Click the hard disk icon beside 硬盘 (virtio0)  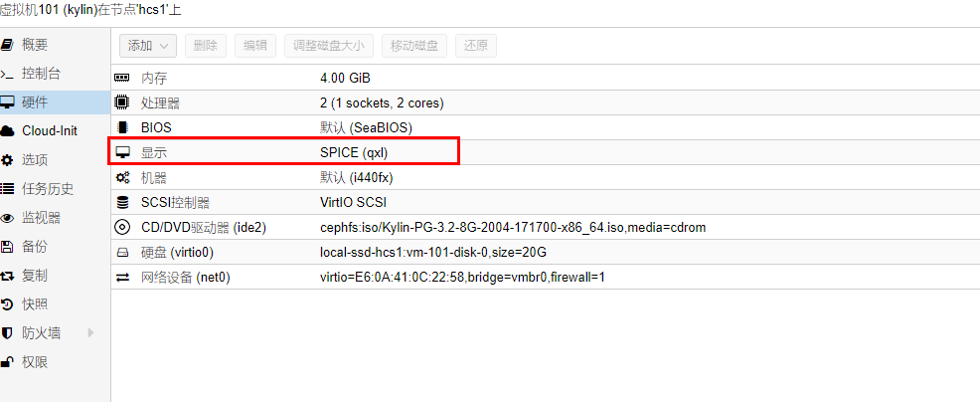pyautogui.click(x=122, y=253)
